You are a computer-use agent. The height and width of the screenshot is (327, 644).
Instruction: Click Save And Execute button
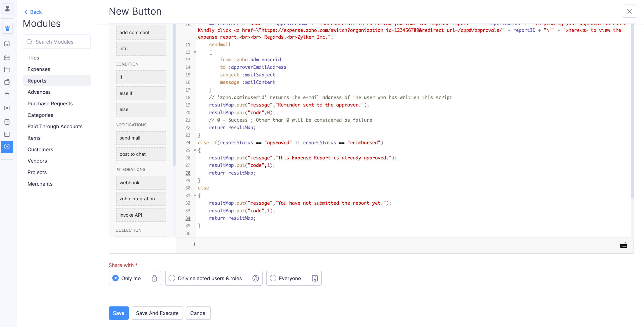[157, 313]
